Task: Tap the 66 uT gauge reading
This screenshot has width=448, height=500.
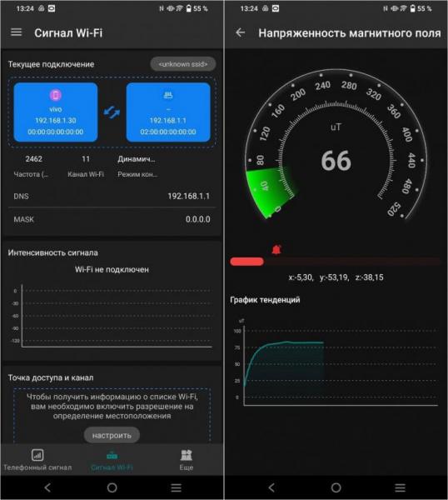Action: pos(336,161)
